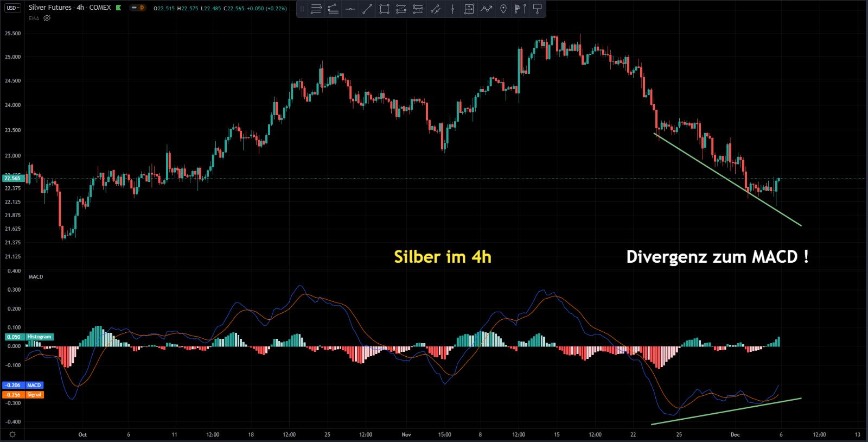Click the Nov date axis label
Viewport: 868px width, 442px height.
point(406,434)
